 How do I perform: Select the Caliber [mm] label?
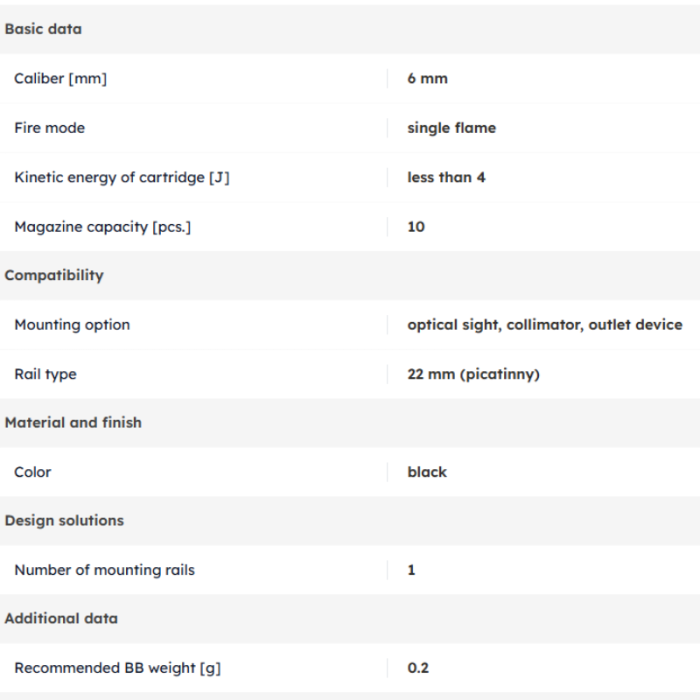tap(60, 79)
